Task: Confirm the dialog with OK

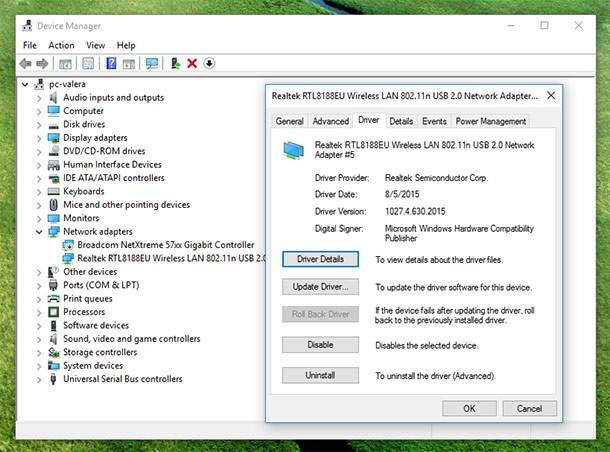Action: (x=469, y=408)
